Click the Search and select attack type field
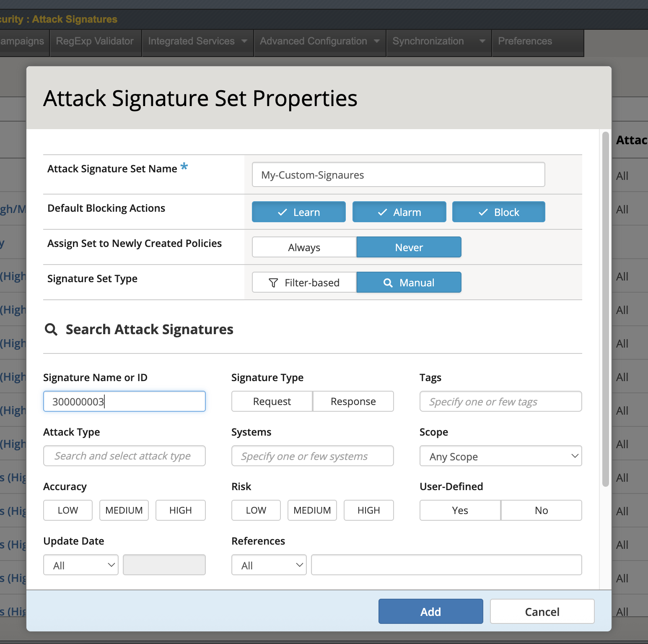 124,456
